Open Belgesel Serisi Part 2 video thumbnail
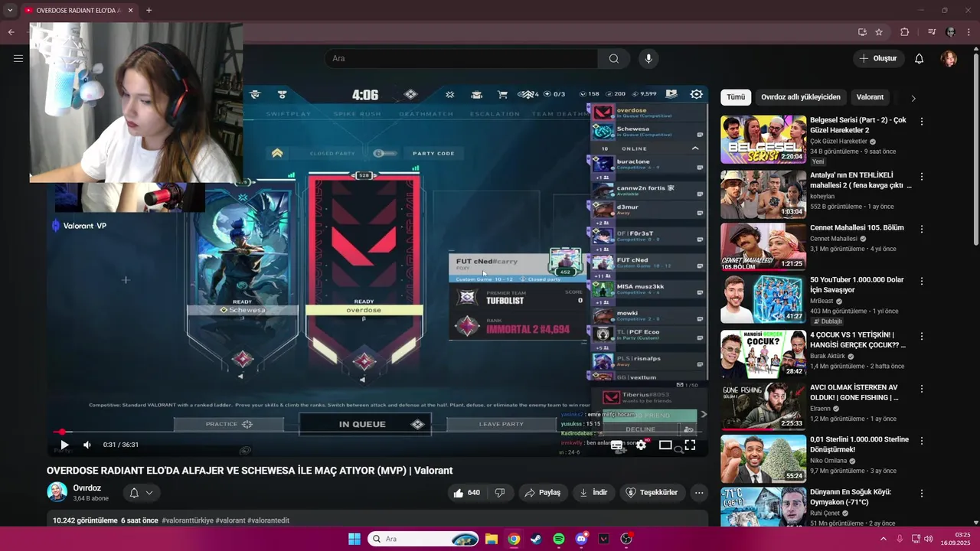980x551 pixels. point(763,139)
